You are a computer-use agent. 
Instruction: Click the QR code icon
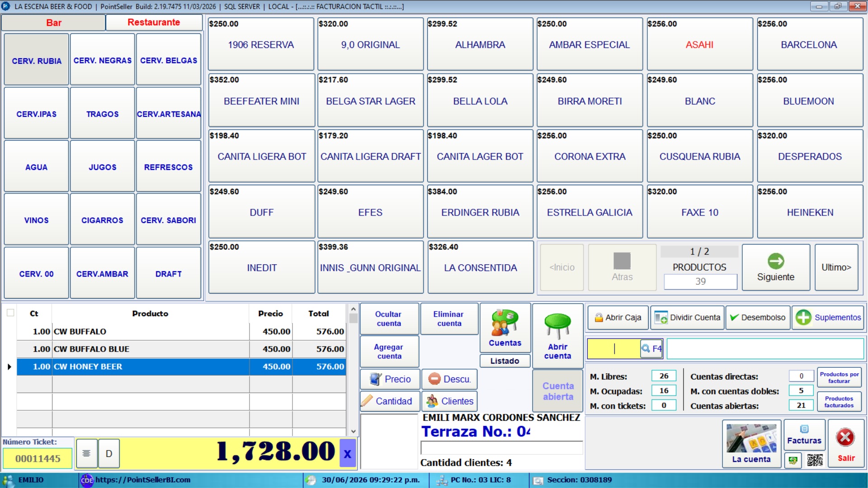(x=815, y=460)
